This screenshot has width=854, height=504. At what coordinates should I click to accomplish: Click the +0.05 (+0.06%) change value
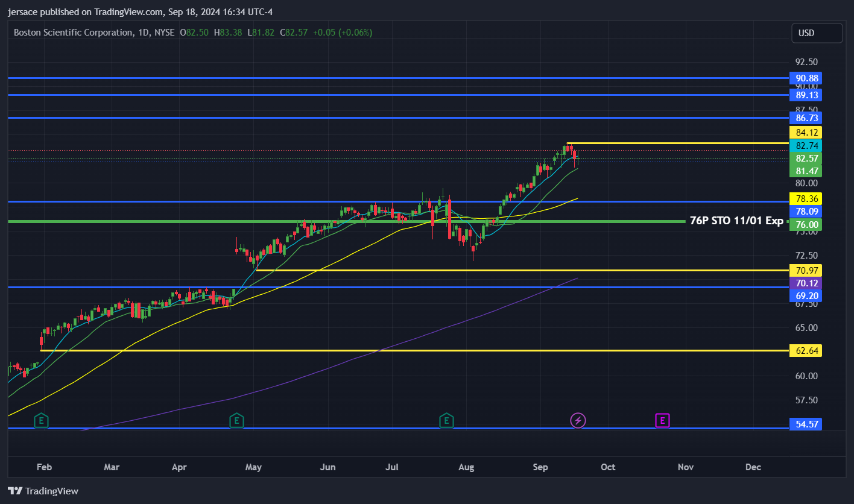coord(343,33)
